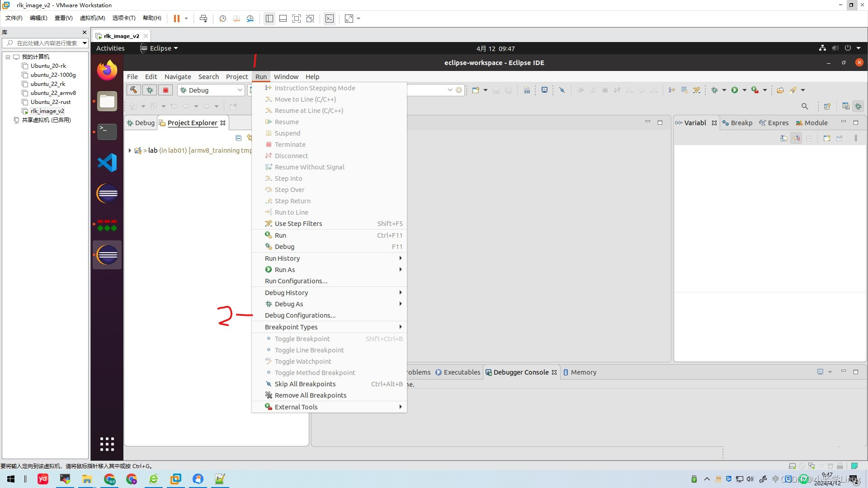
Task: Show applications grid in the dock
Action: point(107,444)
